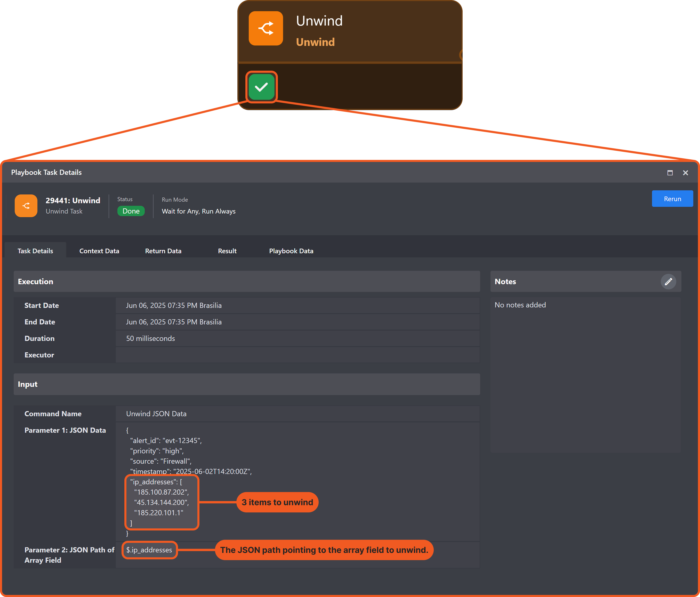Click the green checkmark status icon

(x=261, y=87)
